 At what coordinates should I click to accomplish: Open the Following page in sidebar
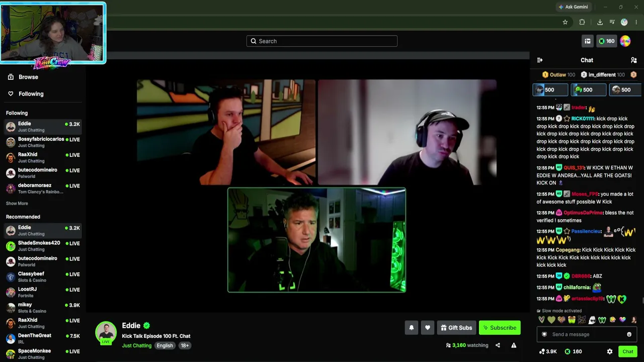[x=31, y=94]
